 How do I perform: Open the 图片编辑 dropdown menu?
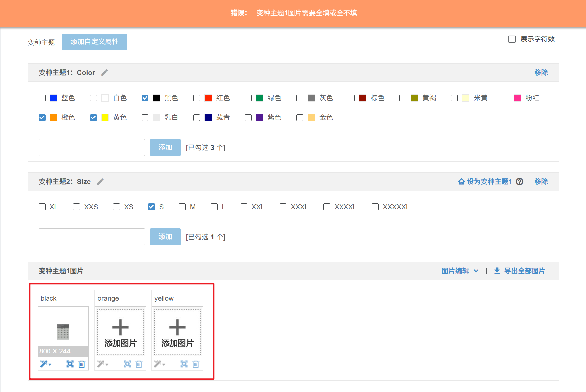point(460,271)
